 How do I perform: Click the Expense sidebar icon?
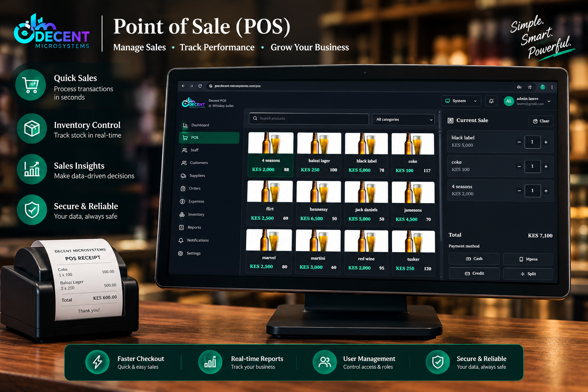click(183, 201)
